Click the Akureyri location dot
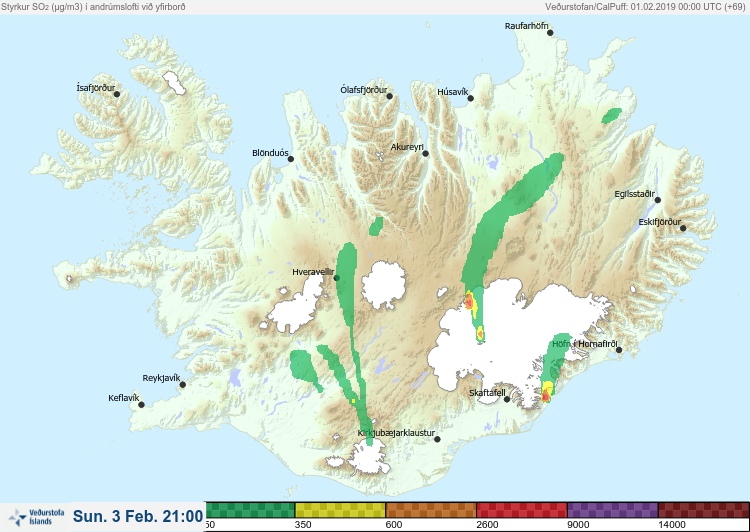 click(426, 154)
